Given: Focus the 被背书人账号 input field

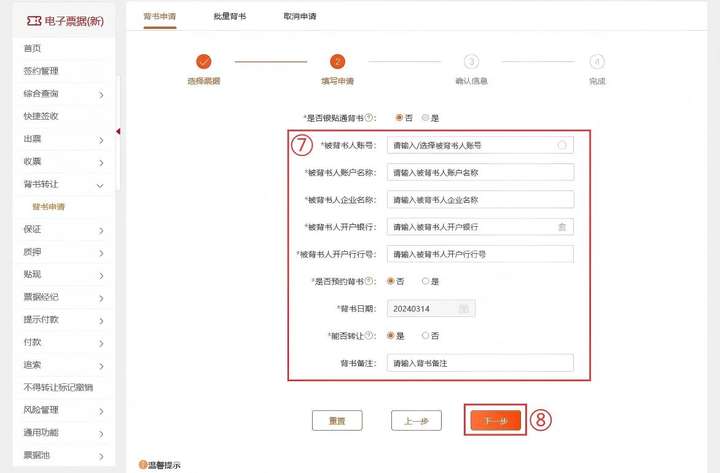Looking at the screenshot, I should tap(480, 145).
